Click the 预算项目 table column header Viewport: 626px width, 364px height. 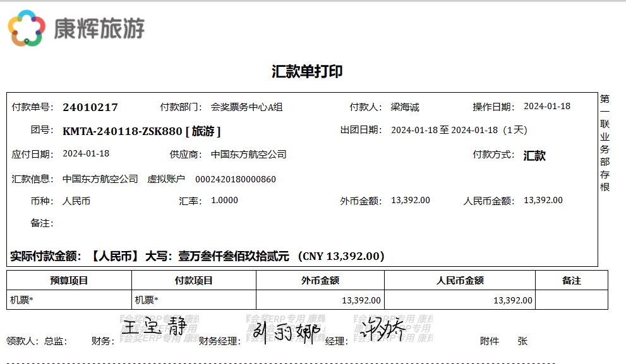69,281
